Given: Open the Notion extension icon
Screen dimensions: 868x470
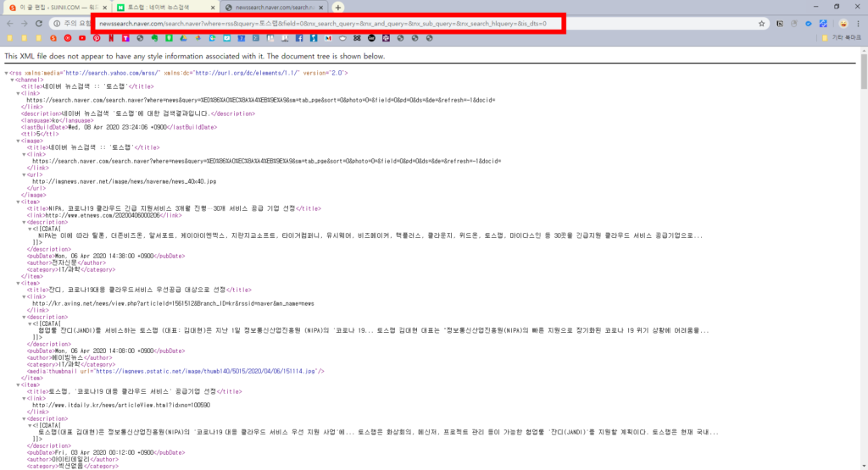Looking at the screenshot, I should tap(780, 24).
